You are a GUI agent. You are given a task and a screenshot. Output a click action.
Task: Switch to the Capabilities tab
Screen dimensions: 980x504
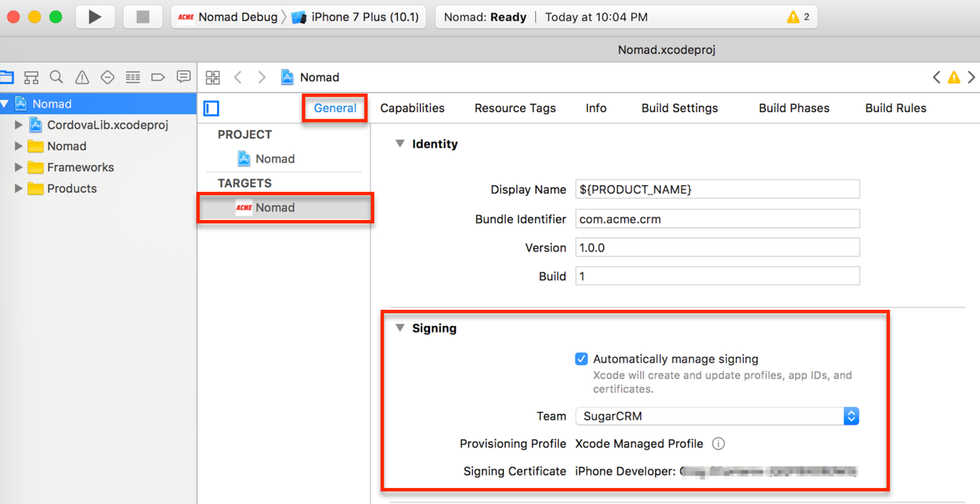412,108
